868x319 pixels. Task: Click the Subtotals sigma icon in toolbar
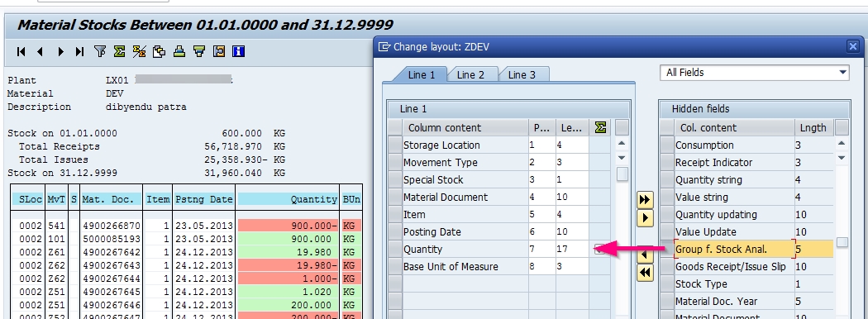coord(140,51)
